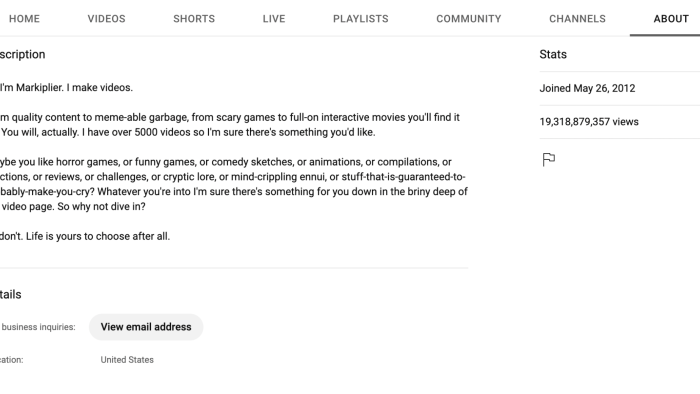The width and height of the screenshot is (700, 394).
Task: Switch to the VIDEOS tab
Action: click(x=106, y=19)
